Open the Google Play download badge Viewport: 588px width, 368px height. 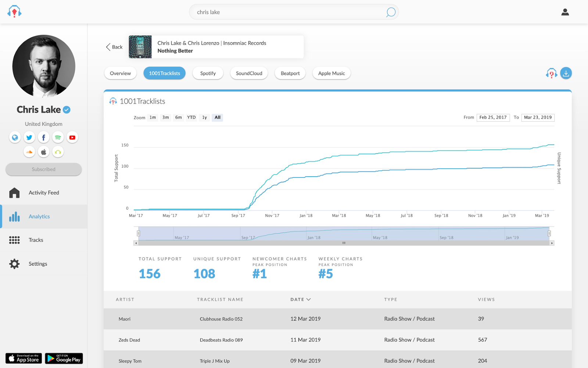pos(64,358)
